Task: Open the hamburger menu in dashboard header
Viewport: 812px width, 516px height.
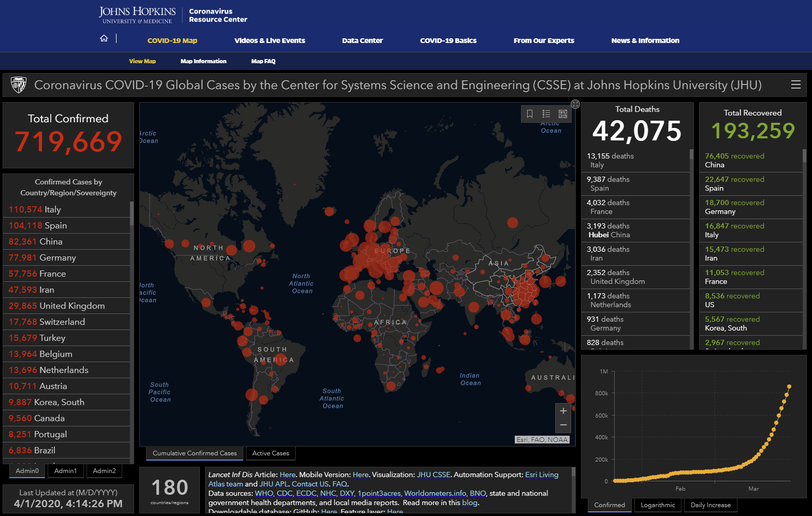Action: coord(796,84)
